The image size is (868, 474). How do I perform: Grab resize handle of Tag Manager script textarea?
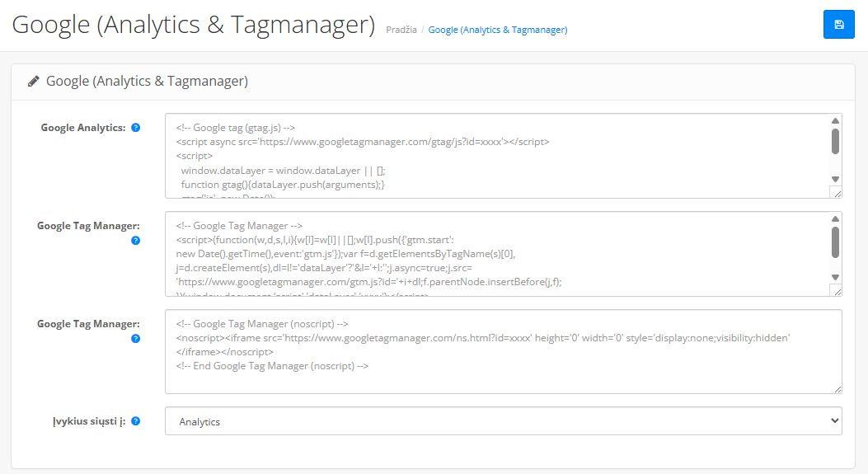(837, 291)
